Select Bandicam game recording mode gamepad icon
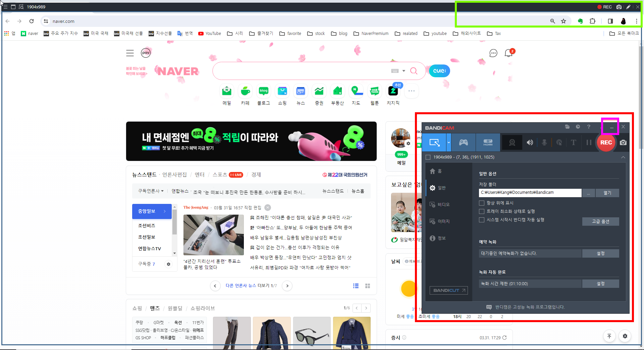Screen dimensions: 644x350 (464, 142)
